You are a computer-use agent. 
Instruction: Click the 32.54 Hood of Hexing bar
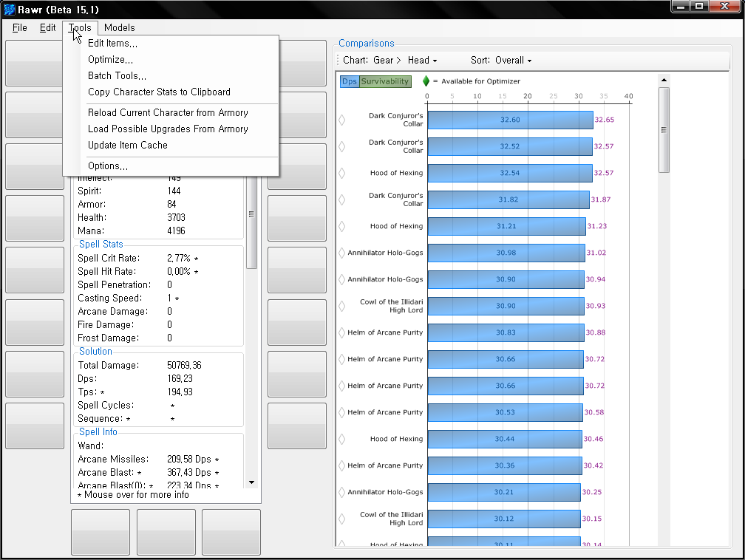coord(510,173)
